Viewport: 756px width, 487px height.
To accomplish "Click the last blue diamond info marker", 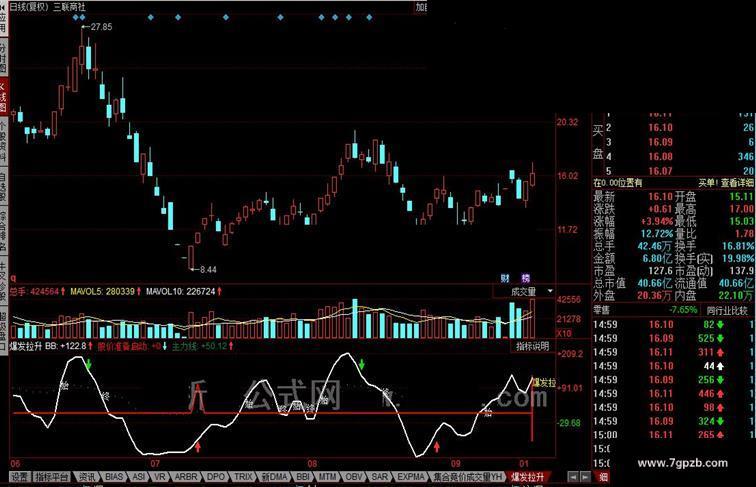I will 369,17.
